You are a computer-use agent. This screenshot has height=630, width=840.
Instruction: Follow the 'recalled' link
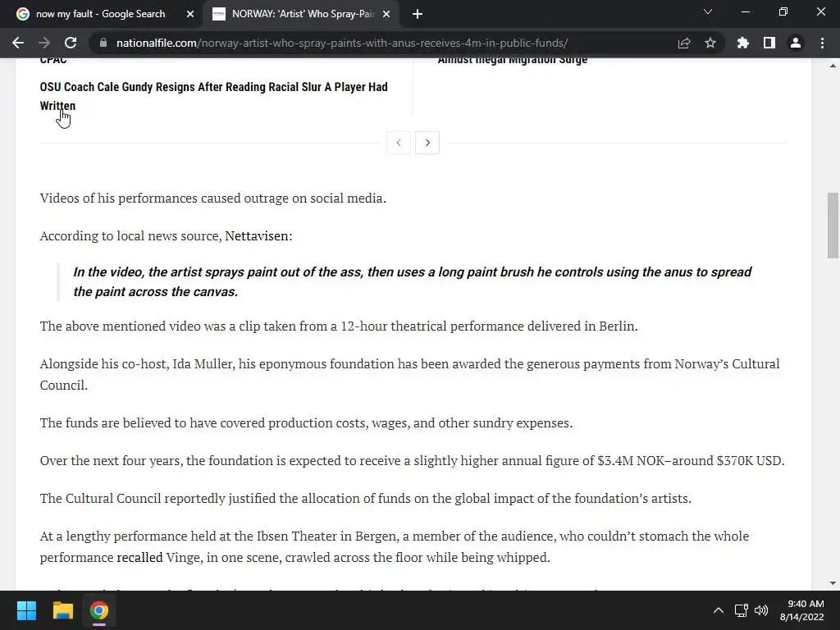139,557
